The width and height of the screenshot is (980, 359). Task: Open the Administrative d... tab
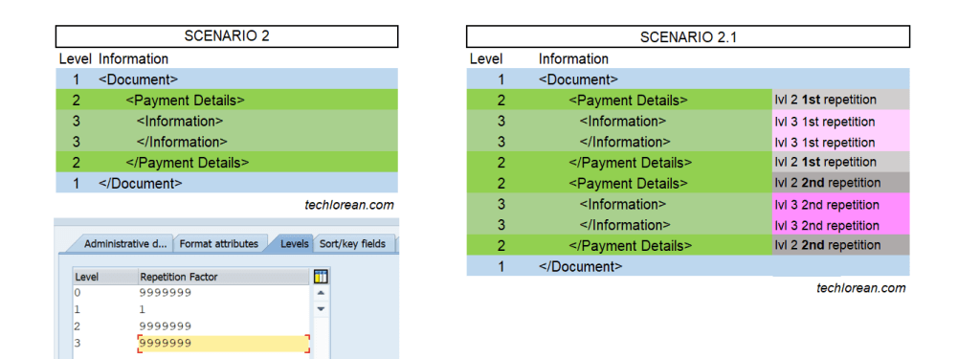[x=124, y=244]
